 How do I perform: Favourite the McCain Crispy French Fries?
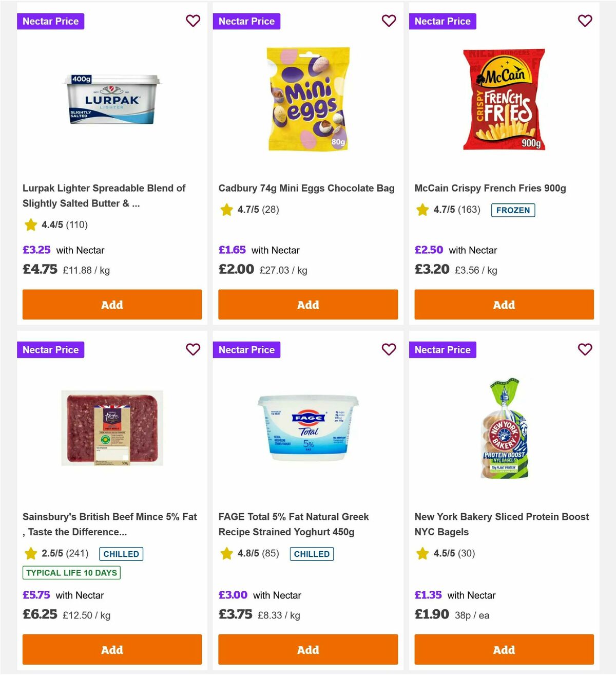(x=585, y=21)
